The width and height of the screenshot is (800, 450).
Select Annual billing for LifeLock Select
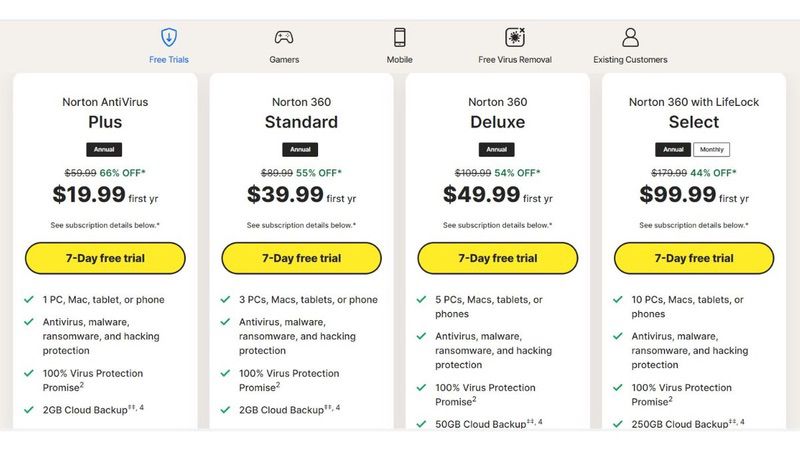pyautogui.click(x=673, y=149)
